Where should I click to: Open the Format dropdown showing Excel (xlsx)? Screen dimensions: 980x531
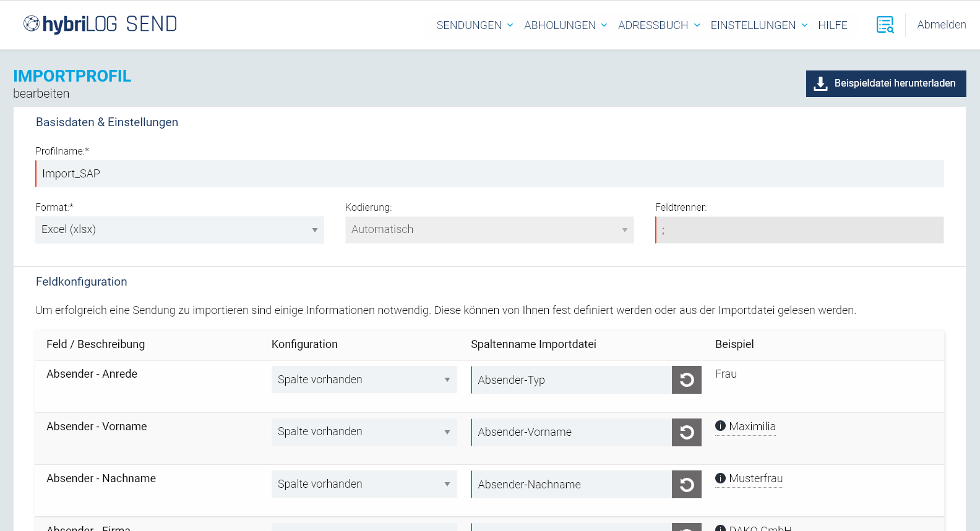pos(179,230)
